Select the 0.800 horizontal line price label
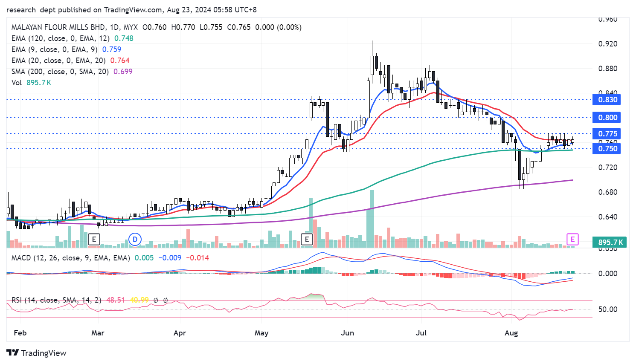 click(x=607, y=118)
